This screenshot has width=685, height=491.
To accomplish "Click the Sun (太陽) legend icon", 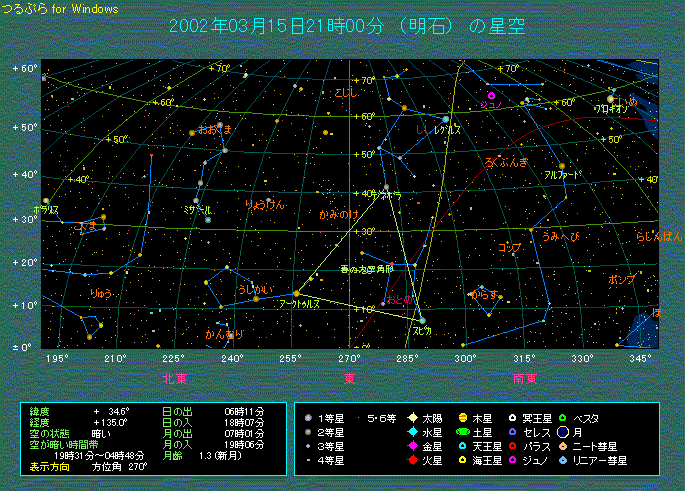I will pyautogui.click(x=412, y=417).
